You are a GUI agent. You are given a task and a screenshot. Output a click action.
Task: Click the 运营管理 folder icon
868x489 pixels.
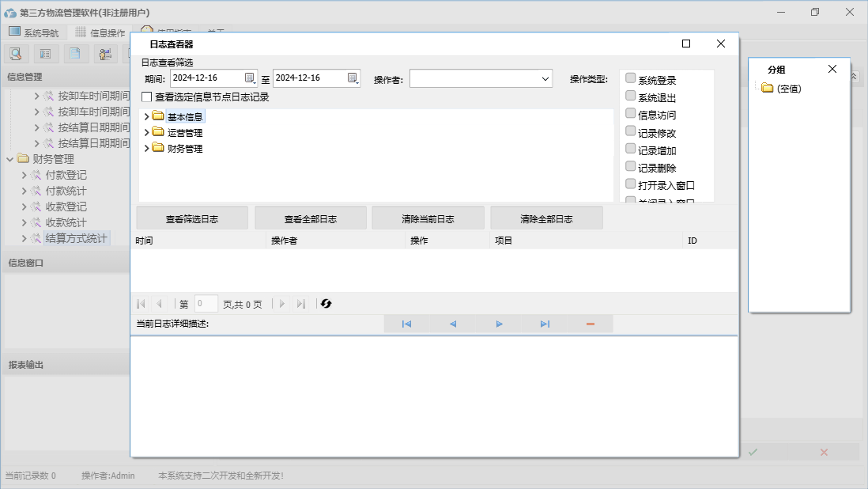tap(158, 132)
